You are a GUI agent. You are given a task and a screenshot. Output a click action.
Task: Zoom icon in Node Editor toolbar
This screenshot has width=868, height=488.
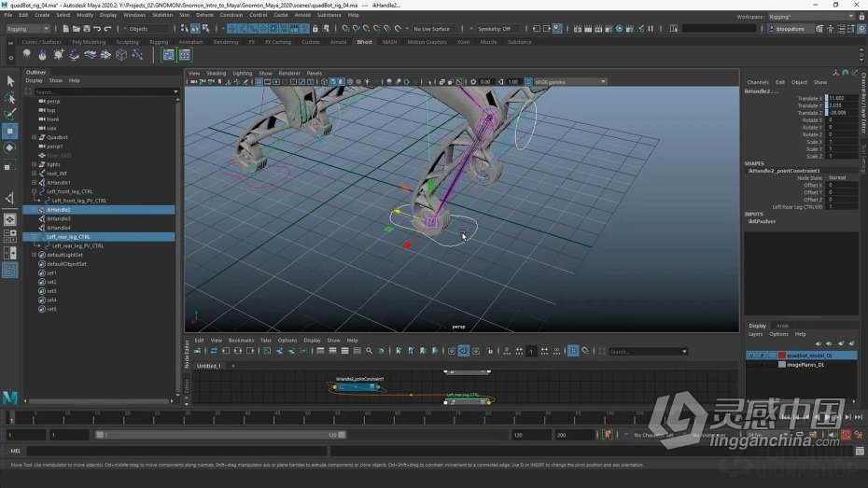pos(369,352)
